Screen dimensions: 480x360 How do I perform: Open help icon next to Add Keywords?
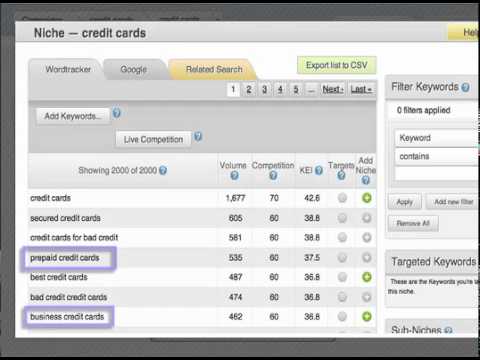116,113
